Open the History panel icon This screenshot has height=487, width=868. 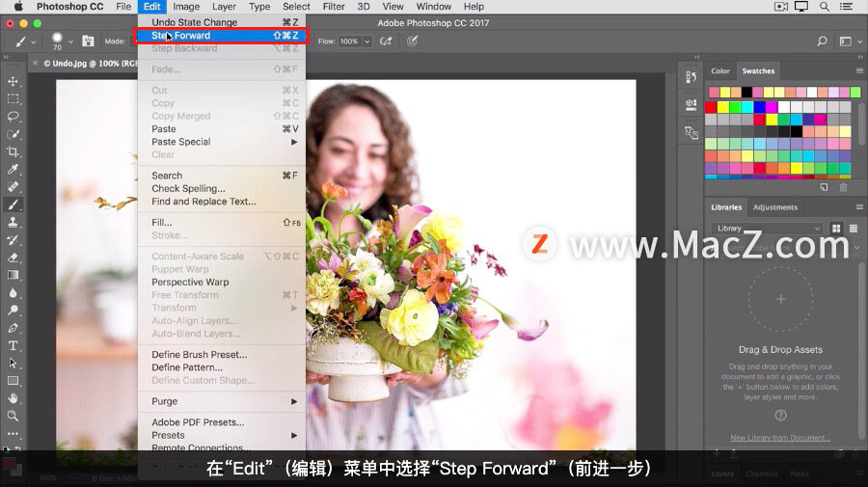pos(692,77)
